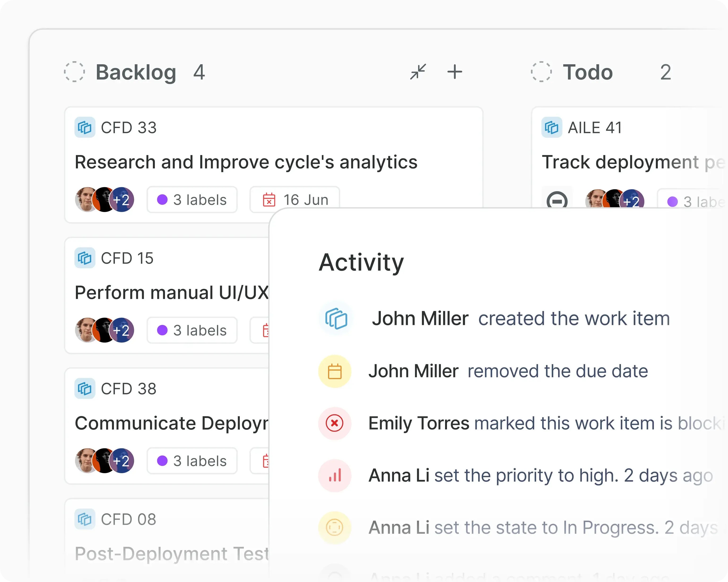Collapse the Backlog column
The height and width of the screenshot is (582, 728).
tap(418, 72)
